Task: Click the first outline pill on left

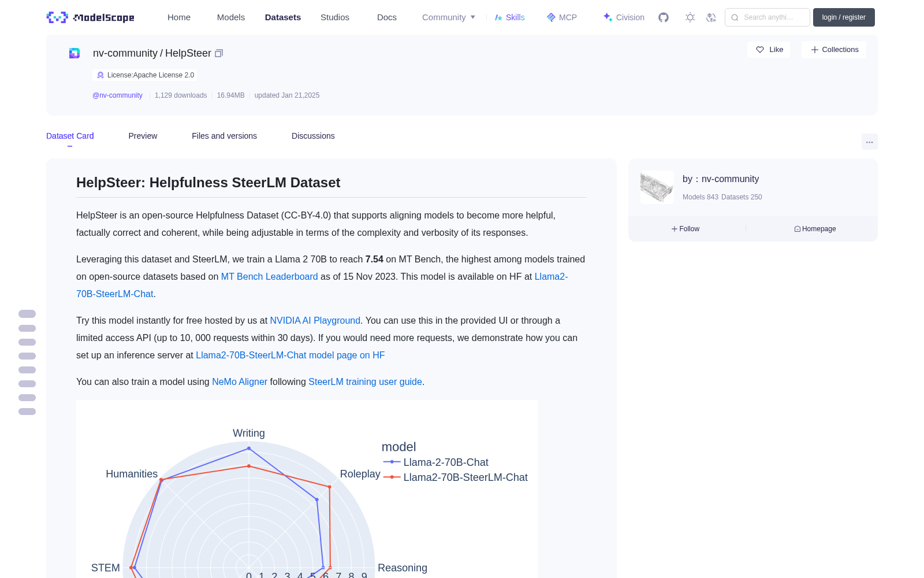Action: tap(27, 314)
